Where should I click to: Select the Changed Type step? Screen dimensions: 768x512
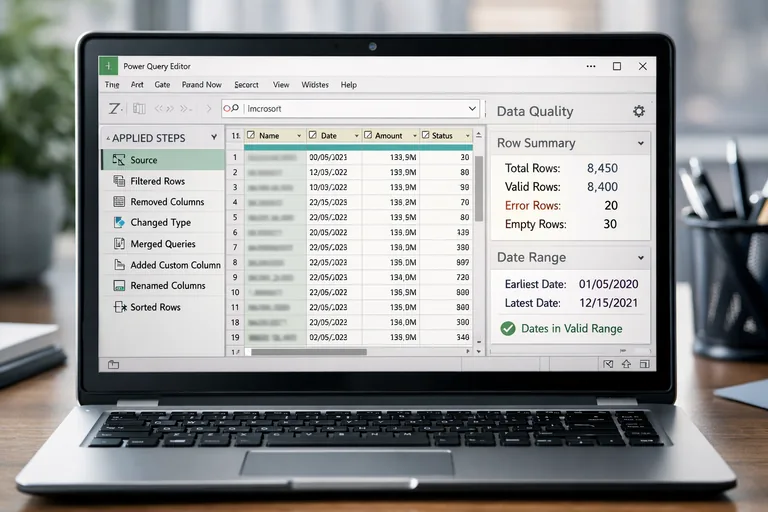[163, 222]
